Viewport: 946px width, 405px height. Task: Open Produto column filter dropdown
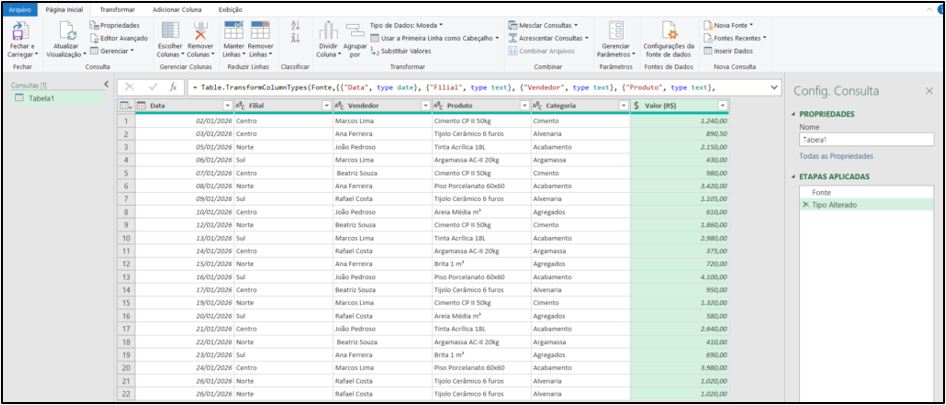pos(524,106)
